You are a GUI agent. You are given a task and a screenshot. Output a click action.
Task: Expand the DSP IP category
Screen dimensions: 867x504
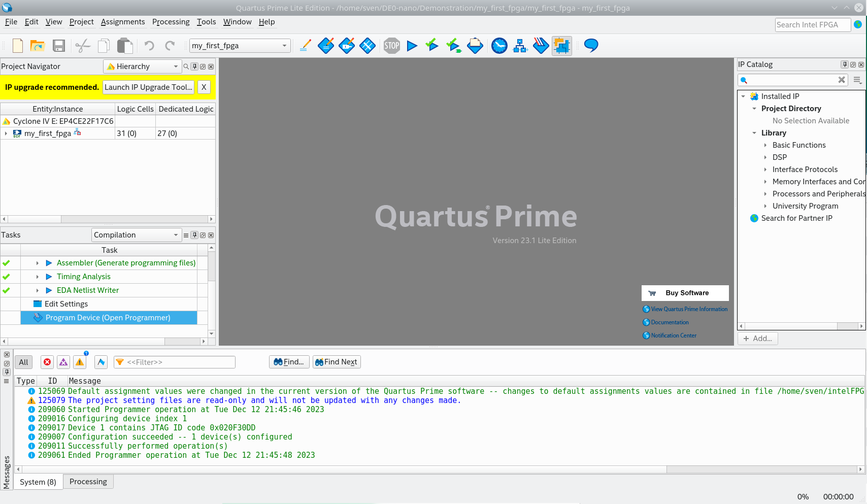click(x=765, y=157)
